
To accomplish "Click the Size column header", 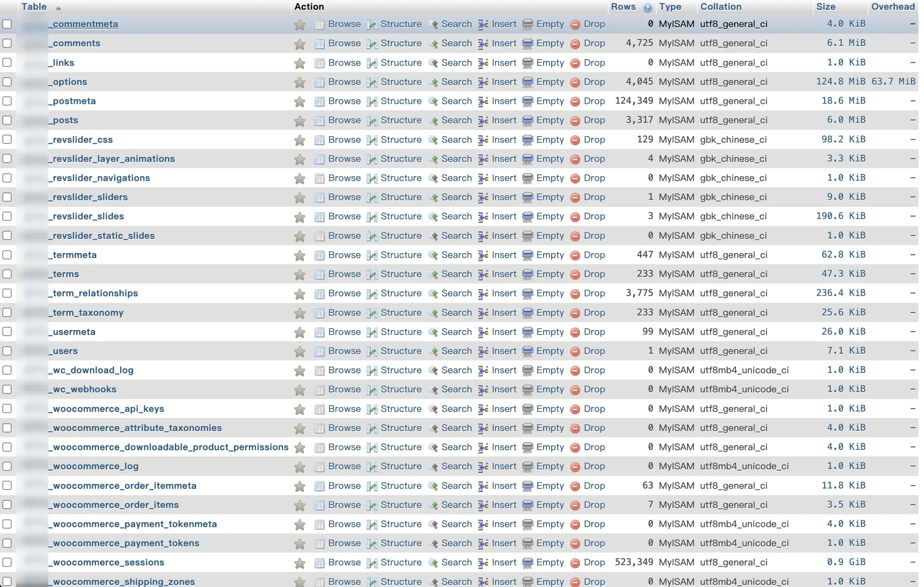I will (826, 6).
